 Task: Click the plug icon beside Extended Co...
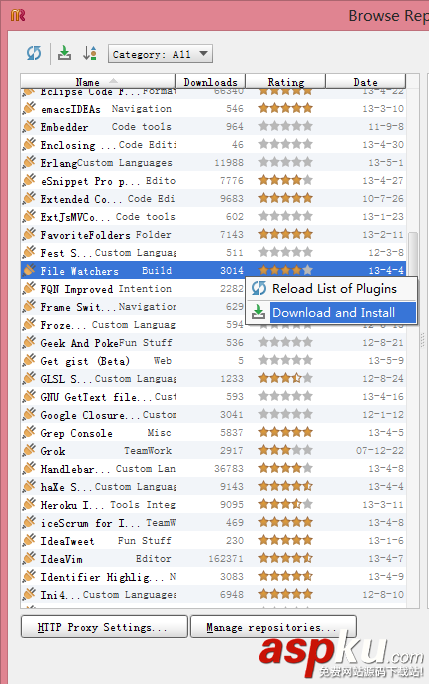tap(29, 198)
